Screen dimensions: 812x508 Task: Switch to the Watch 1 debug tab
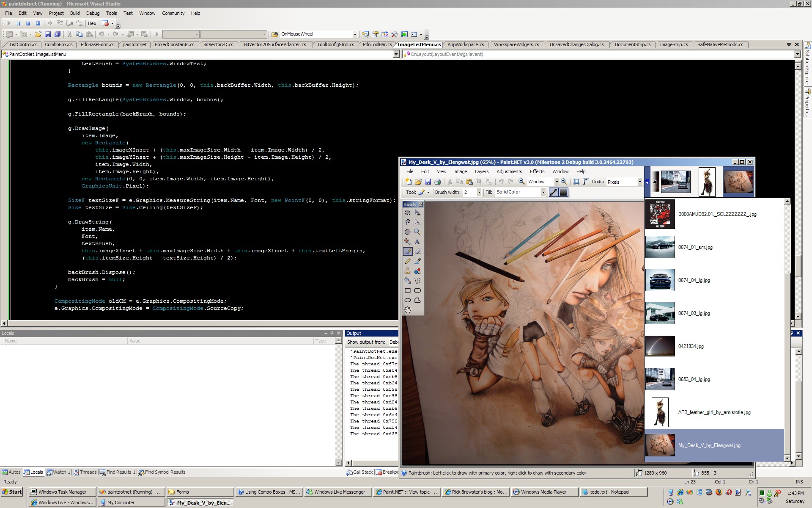(x=58, y=472)
